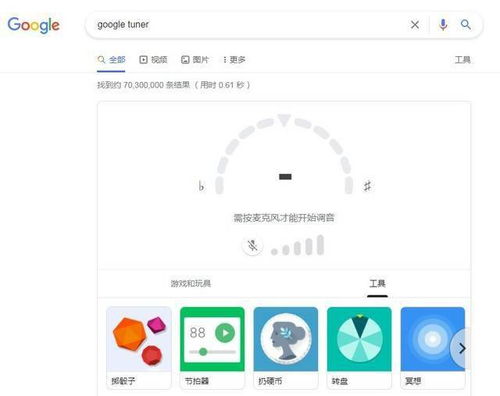Open the 扔硬币 coin flip card

(286, 348)
